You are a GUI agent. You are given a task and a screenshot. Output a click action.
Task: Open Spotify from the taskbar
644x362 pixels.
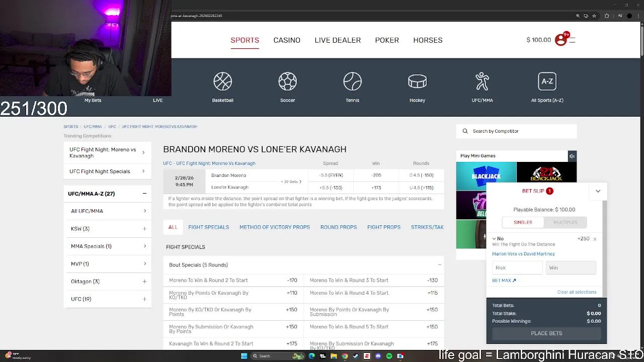click(389, 356)
